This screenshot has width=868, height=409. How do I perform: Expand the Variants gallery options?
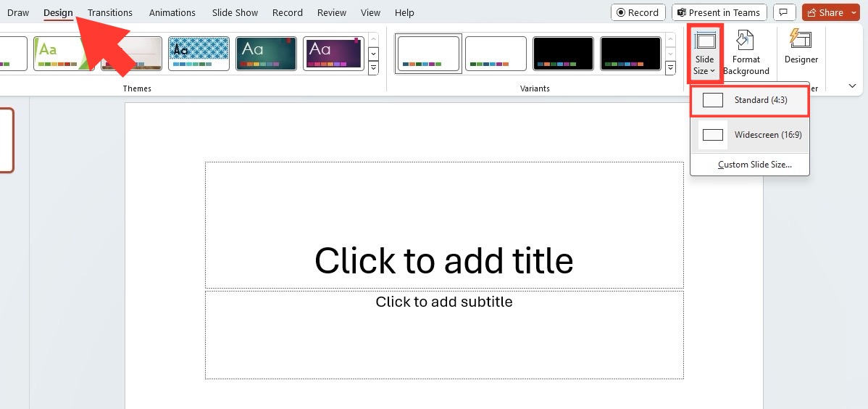(x=670, y=68)
